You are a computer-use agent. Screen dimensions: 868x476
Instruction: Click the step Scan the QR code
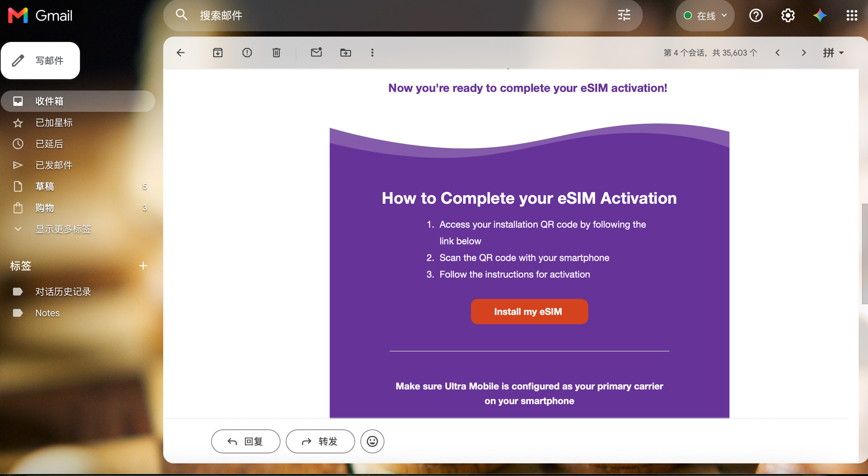tap(524, 258)
